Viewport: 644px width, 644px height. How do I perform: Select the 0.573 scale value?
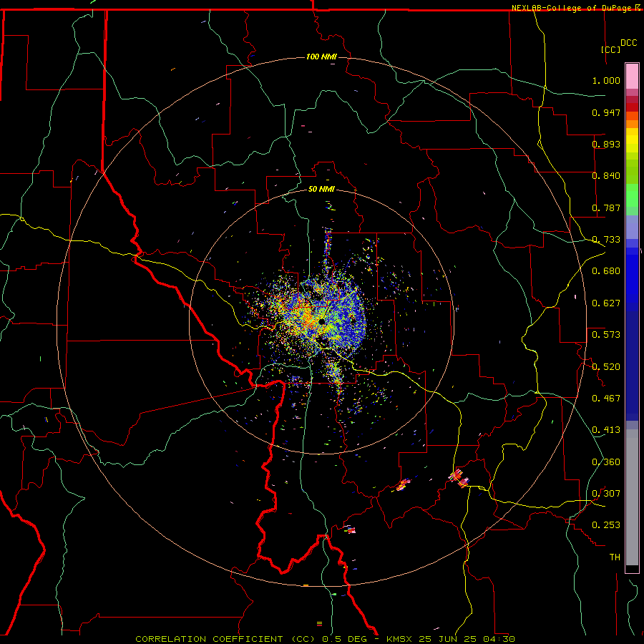click(x=606, y=335)
